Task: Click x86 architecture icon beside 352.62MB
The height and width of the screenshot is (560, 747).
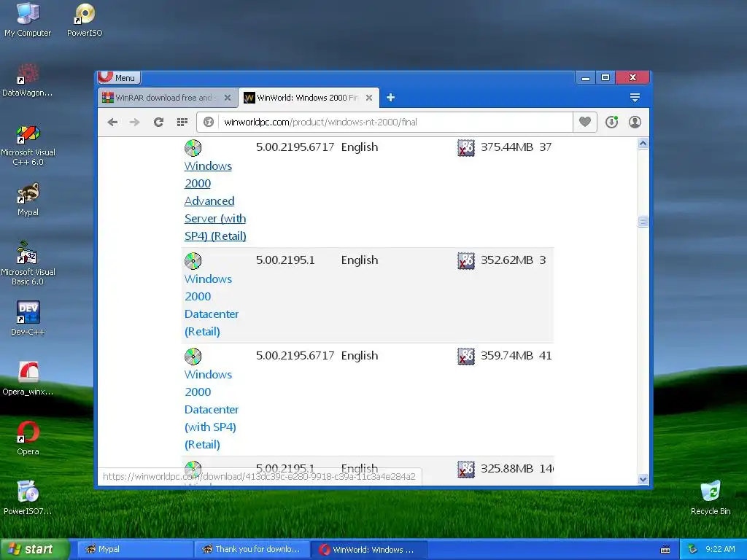Action: [466, 261]
